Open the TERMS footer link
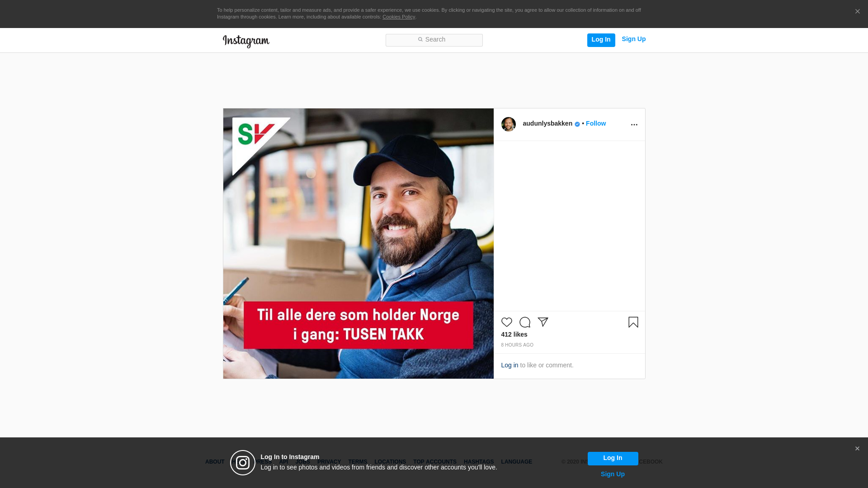The image size is (868, 488). tap(358, 462)
